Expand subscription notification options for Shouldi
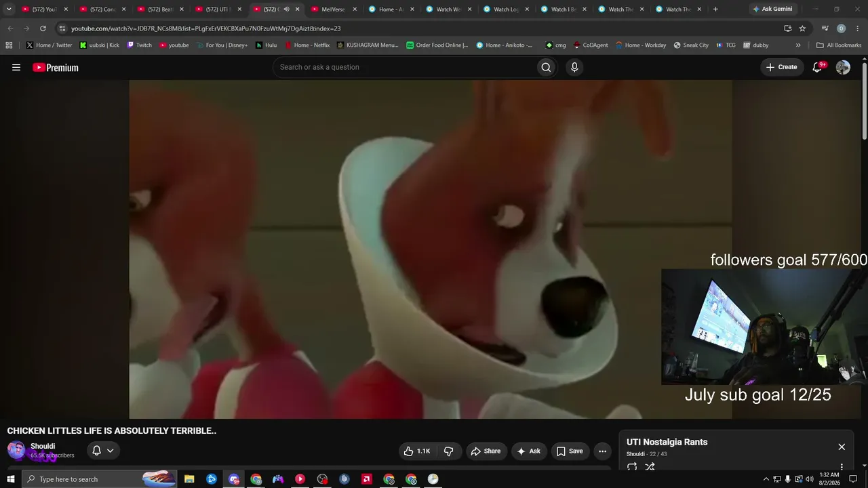 [103, 451]
